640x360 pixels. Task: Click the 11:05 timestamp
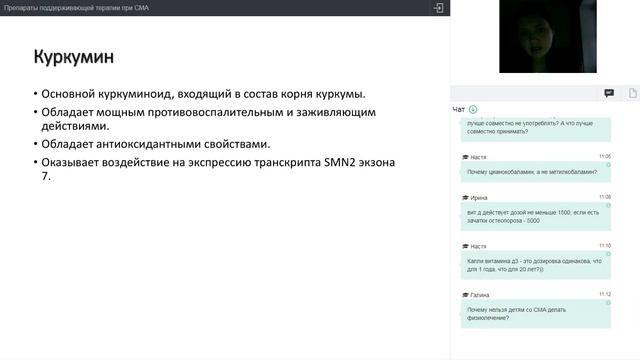[x=605, y=156]
